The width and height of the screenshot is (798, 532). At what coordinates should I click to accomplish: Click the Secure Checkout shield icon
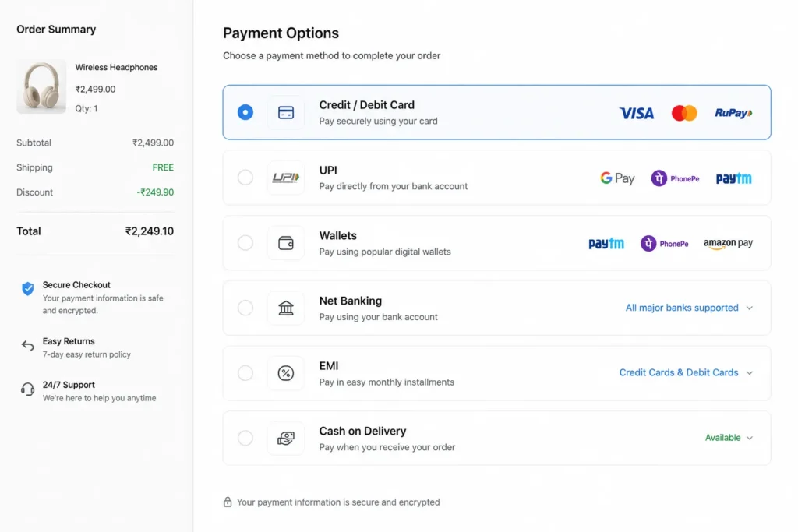(28, 289)
